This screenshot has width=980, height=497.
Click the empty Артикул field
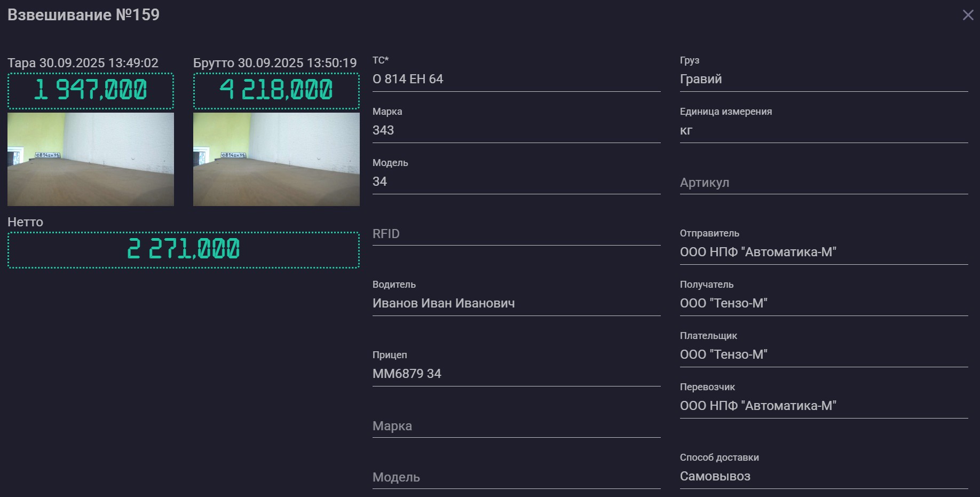point(824,183)
